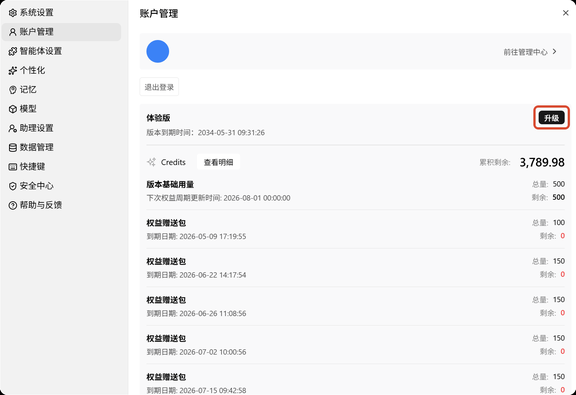Click the blue user avatar
The height and width of the screenshot is (395, 576).
[x=158, y=51]
